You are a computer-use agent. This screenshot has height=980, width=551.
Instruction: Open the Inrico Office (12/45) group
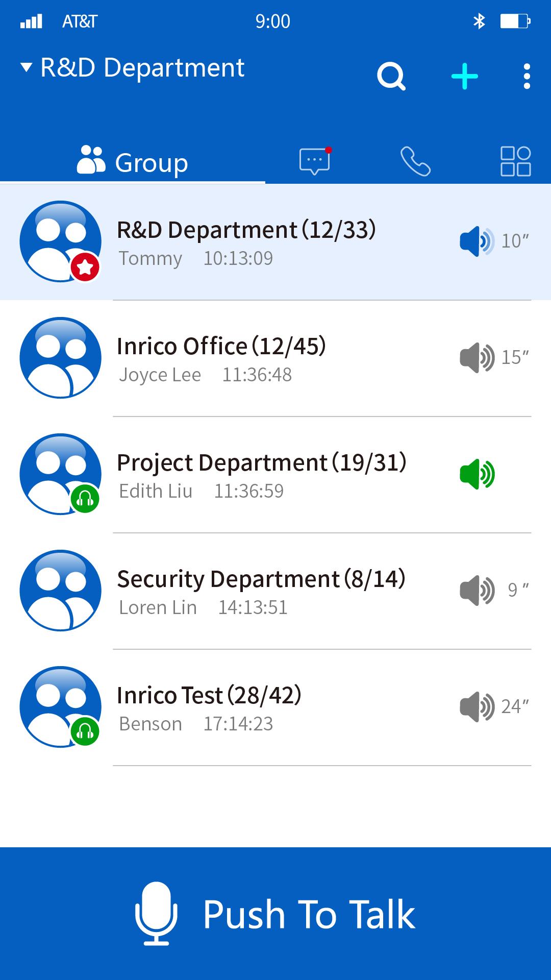(275, 358)
